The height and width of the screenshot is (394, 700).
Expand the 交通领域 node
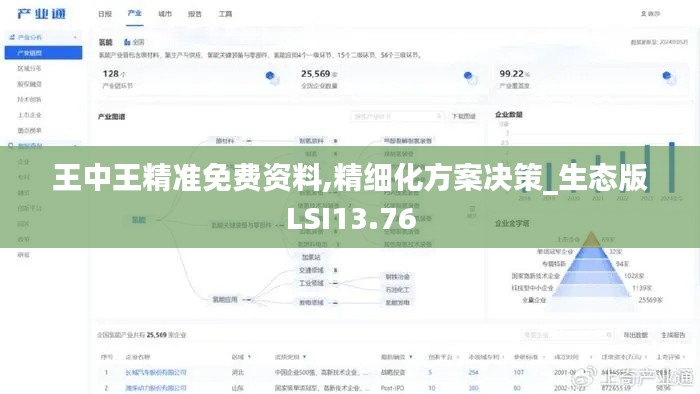pos(336,270)
